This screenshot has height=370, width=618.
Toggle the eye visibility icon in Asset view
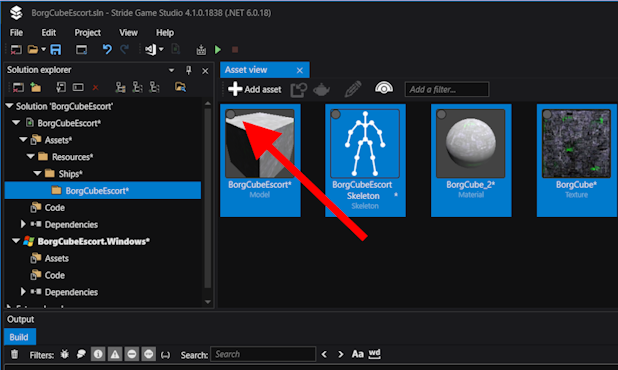click(x=383, y=88)
